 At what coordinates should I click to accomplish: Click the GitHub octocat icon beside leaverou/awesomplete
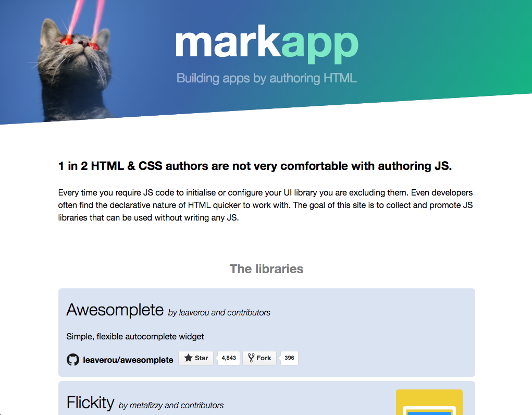coord(72,360)
